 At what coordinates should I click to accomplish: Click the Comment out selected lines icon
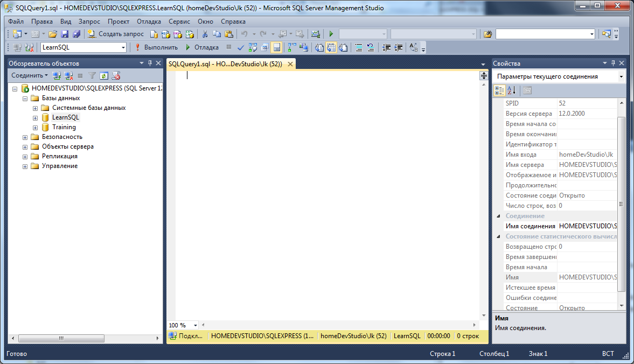click(x=358, y=48)
